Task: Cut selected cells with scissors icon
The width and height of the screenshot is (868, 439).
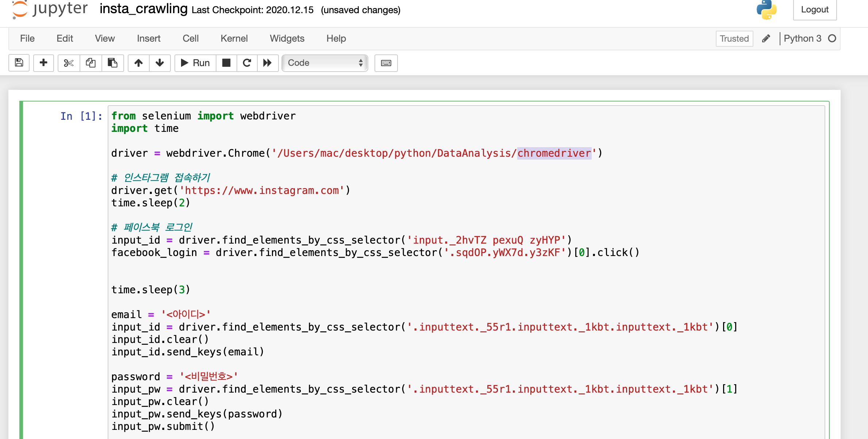Action: point(69,63)
